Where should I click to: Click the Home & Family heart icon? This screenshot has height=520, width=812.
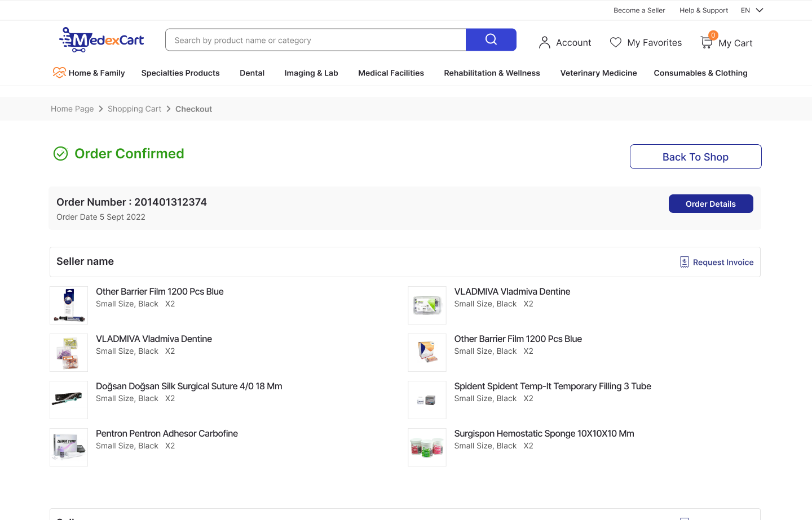pyautogui.click(x=59, y=73)
